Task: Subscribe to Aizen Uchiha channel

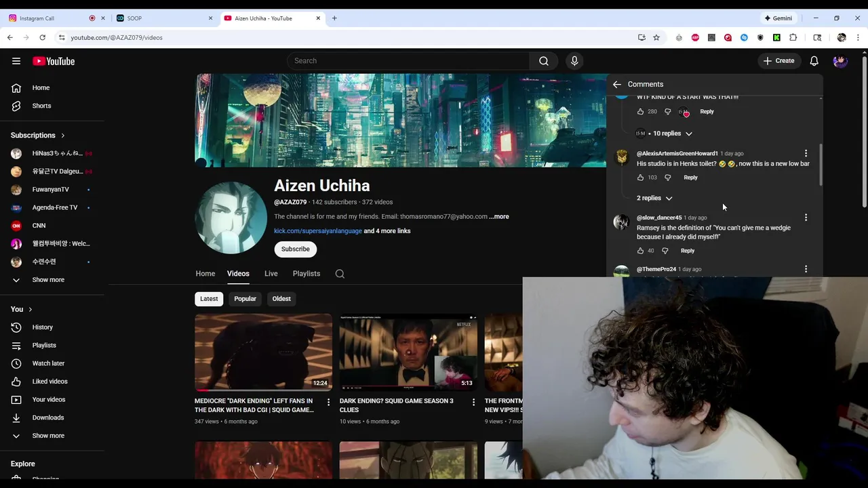Action: click(296, 249)
